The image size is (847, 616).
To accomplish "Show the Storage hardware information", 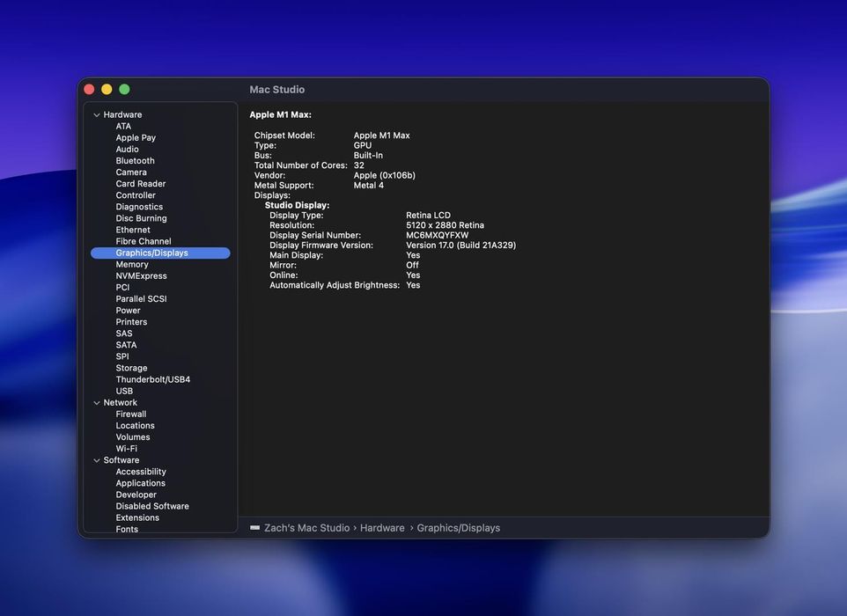I will click(x=131, y=368).
